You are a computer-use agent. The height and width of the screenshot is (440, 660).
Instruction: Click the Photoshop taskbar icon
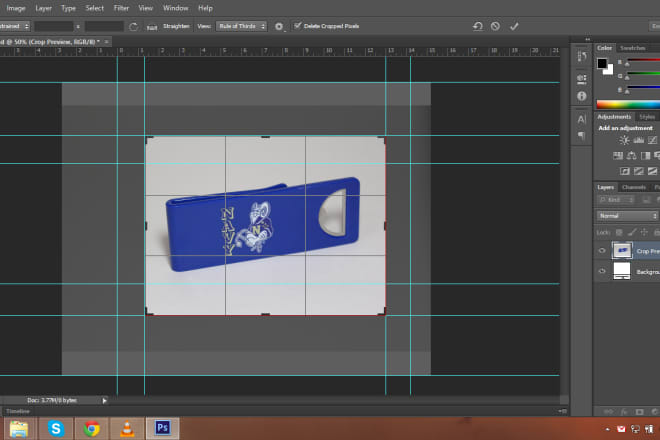(x=162, y=428)
